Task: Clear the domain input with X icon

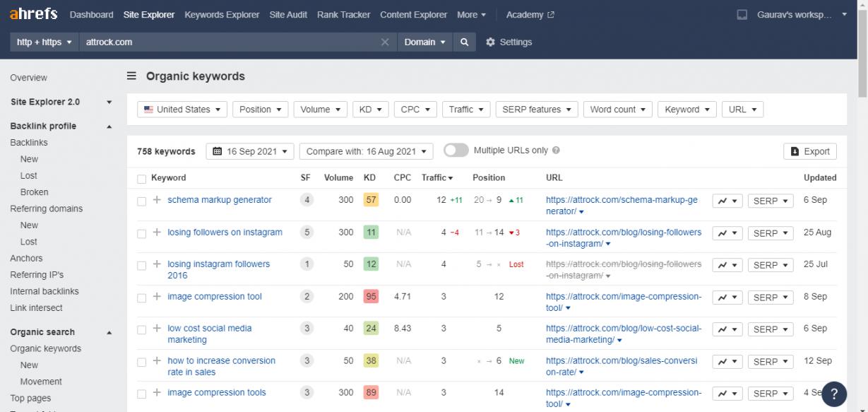Action: (385, 42)
